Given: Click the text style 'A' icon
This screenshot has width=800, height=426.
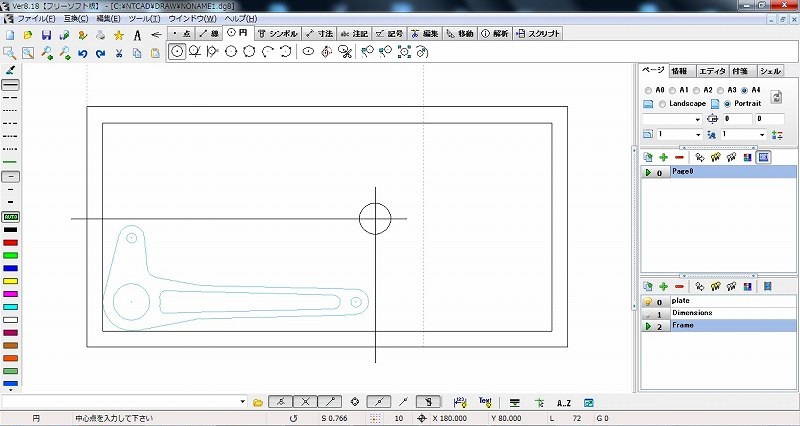Looking at the screenshot, I should pos(137,35).
